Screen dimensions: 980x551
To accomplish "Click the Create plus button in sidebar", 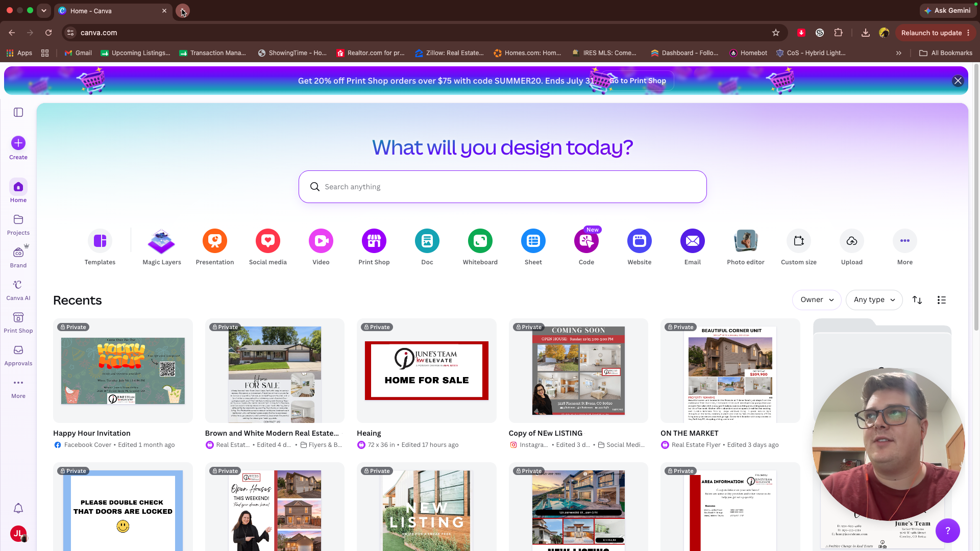I will [x=18, y=143].
